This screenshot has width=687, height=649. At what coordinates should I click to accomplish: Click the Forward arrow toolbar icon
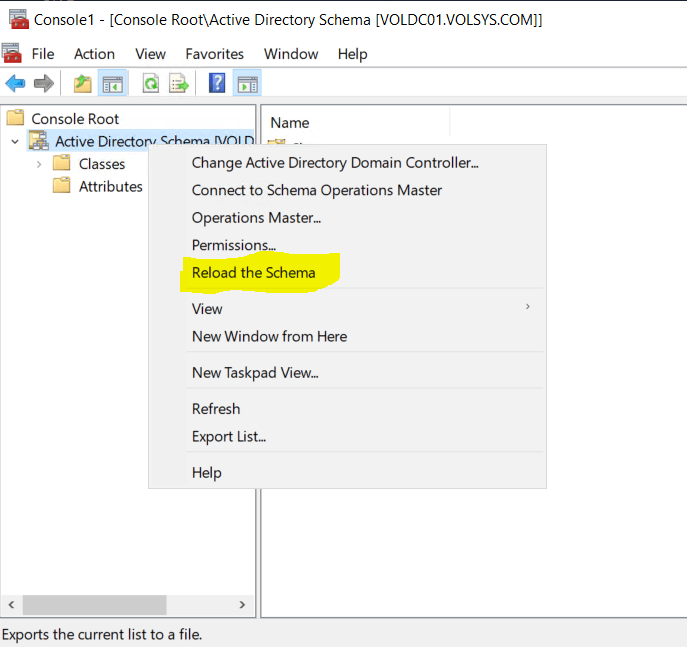pos(44,84)
